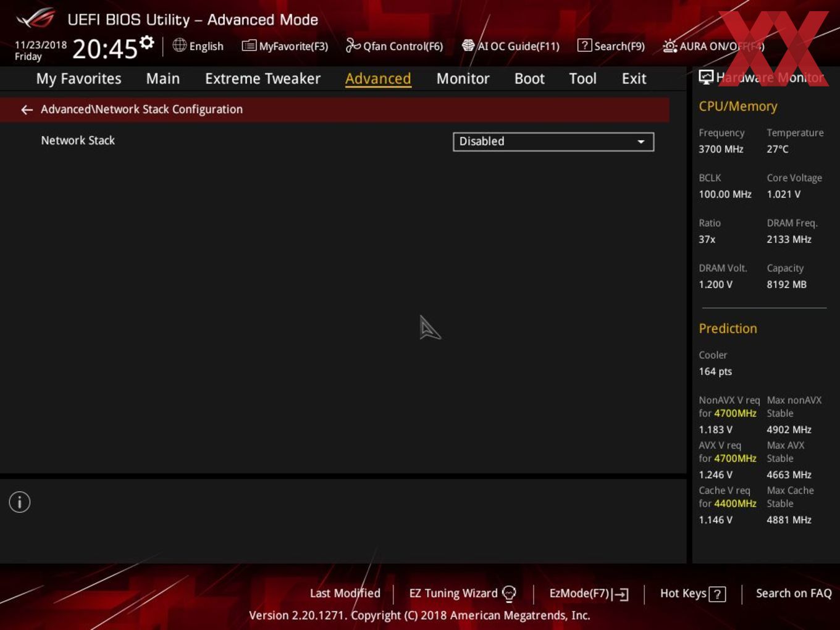Go to Extreme Tweaker tab
The width and height of the screenshot is (840, 630).
[262, 78]
